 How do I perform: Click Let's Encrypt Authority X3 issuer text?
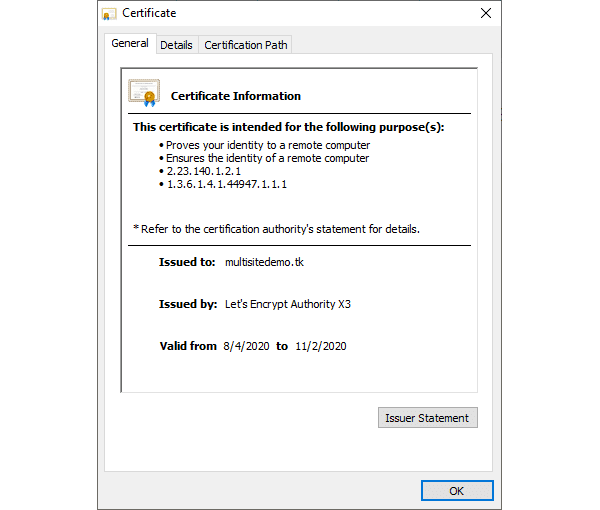288,304
